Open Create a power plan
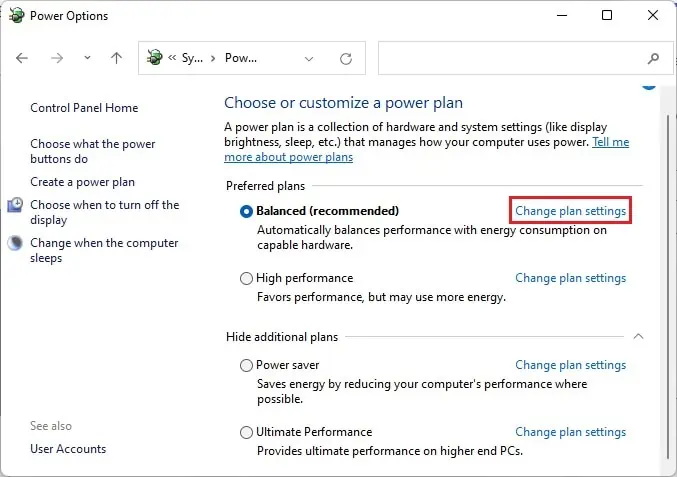The width and height of the screenshot is (677, 477). pyautogui.click(x=82, y=182)
